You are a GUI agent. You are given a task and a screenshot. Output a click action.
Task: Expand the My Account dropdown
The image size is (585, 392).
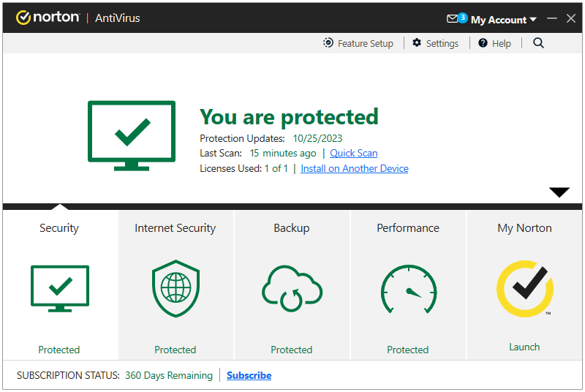(x=504, y=20)
